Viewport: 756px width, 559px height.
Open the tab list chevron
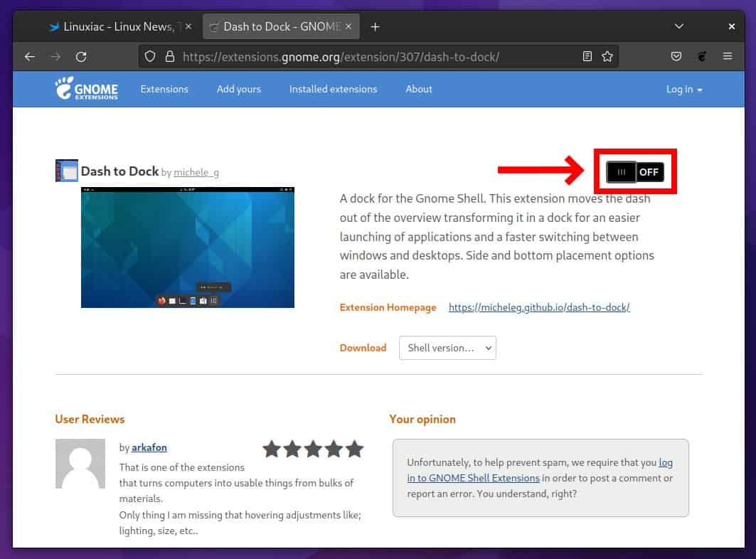[x=678, y=26]
